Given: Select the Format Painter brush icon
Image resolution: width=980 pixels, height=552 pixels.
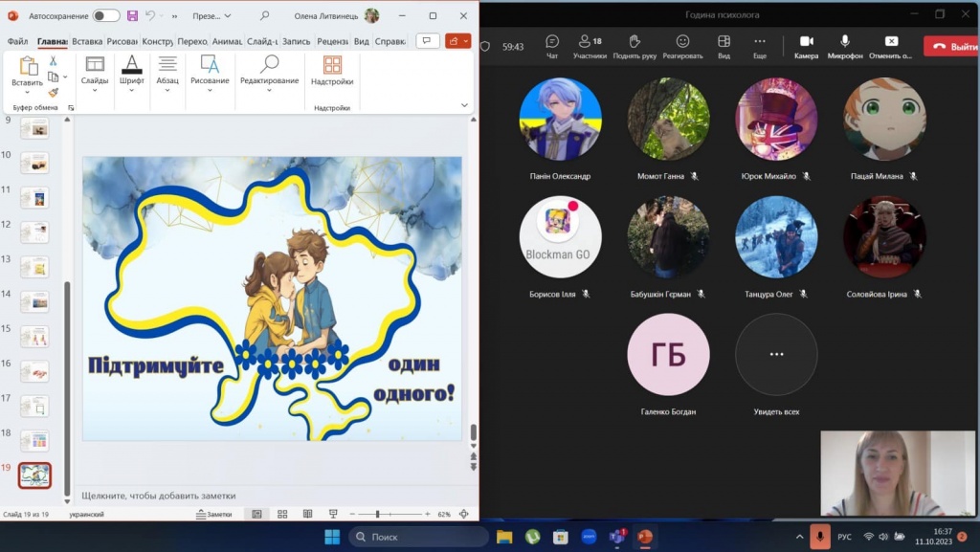Looking at the screenshot, I should pyautogui.click(x=54, y=93).
